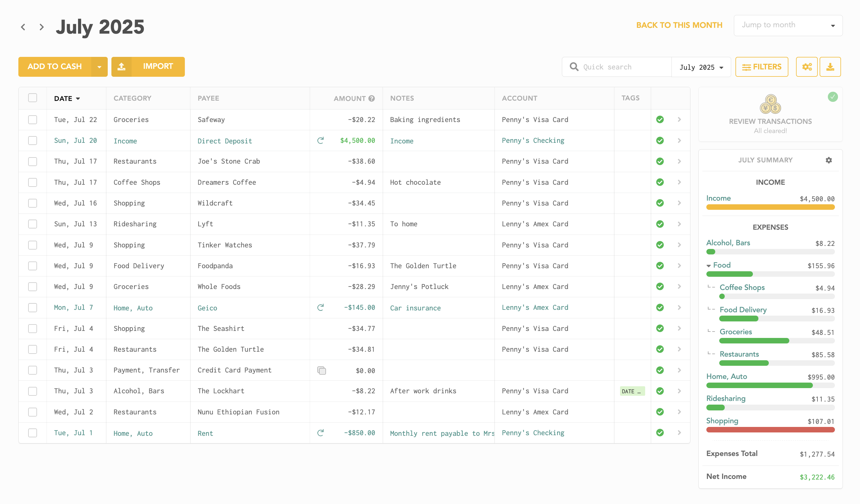Click the download export icon in the toolbar
Image resolution: width=860 pixels, height=504 pixels.
pos(830,66)
